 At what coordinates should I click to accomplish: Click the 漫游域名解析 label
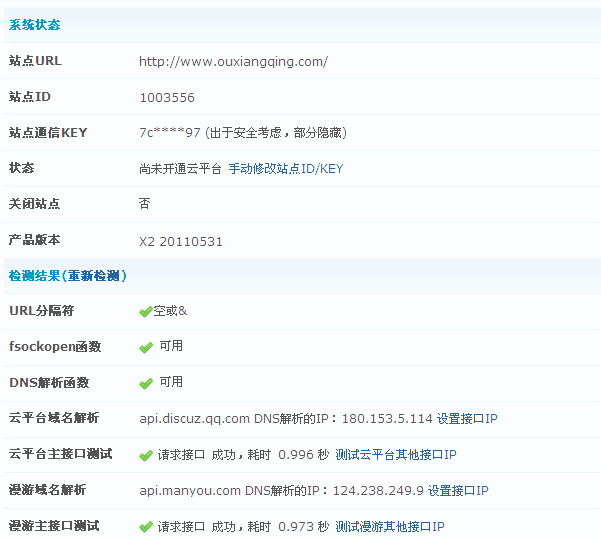(48, 490)
